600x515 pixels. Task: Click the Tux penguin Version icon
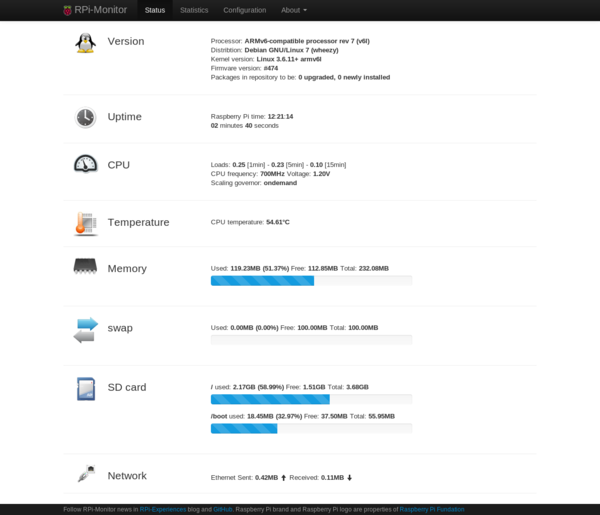coord(85,42)
